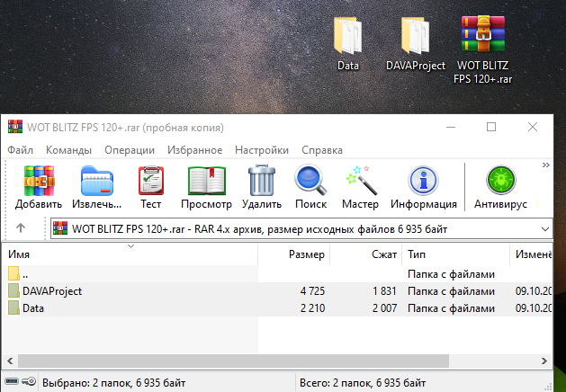
Task: Open the Избранное menu
Action: (195, 150)
